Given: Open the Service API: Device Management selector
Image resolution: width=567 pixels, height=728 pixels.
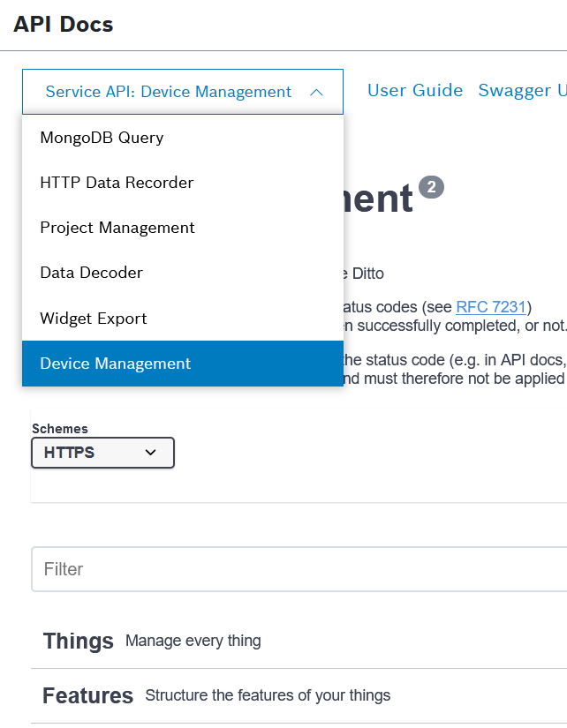Looking at the screenshot, I should point(168,92).
